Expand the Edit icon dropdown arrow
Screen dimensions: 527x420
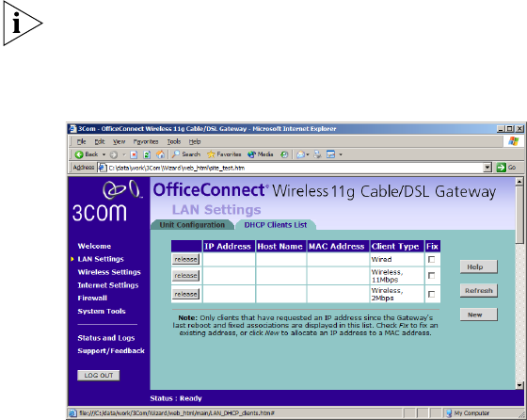point(341,154)
